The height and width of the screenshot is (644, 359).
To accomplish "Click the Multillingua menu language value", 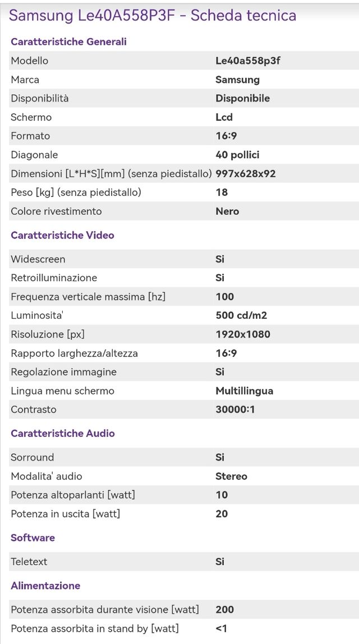I will tap(244, 390).
